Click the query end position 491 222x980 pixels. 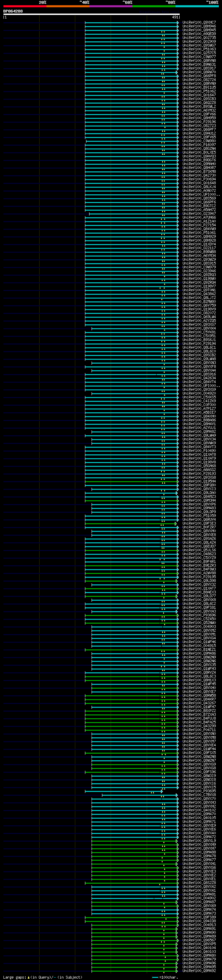tap(175, 17)
